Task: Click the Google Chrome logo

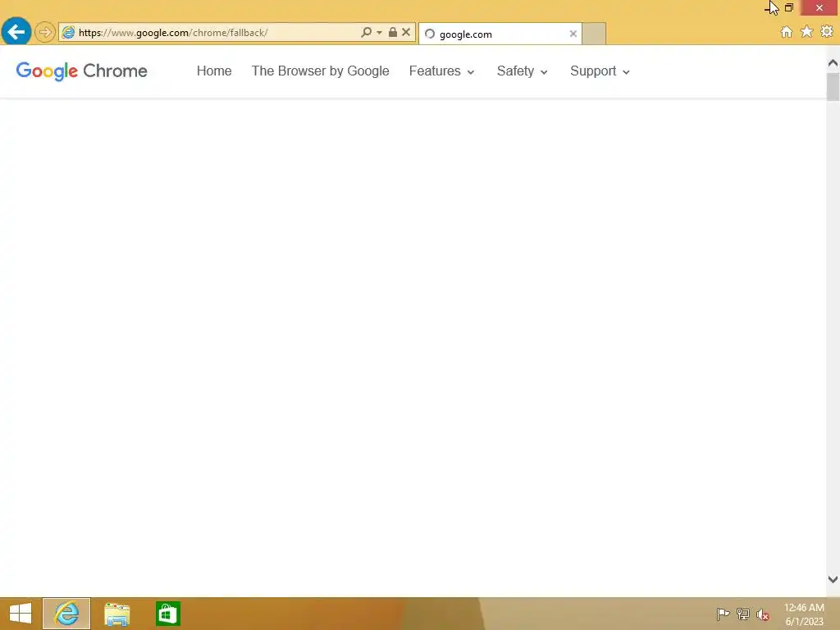Action: click(x=81, y=71)
